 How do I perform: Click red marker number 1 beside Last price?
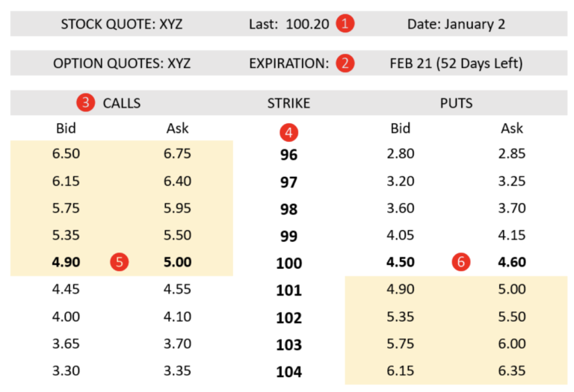click(x=345, y=24)
